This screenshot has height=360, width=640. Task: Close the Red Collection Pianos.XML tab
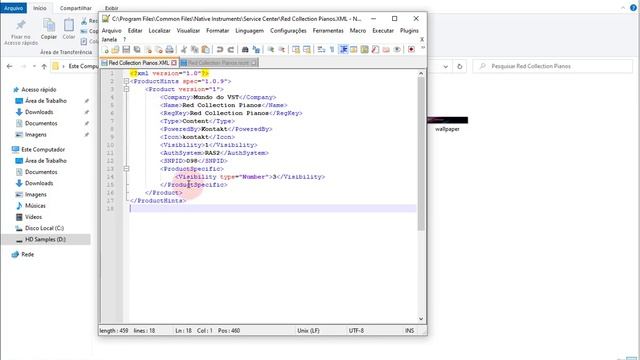coord(174,63)
